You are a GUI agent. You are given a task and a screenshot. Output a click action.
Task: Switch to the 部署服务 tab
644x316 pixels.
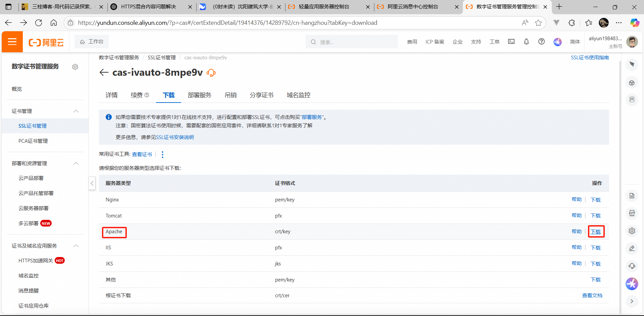click(x=199, y=95)
